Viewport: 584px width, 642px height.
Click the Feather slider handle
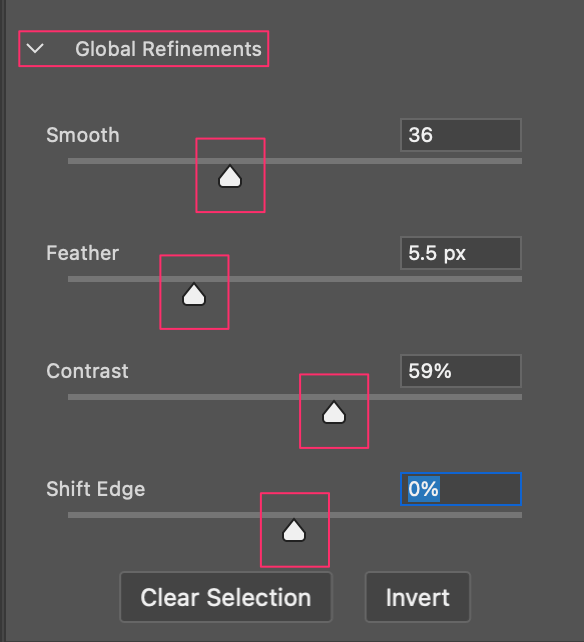[194, 294]
